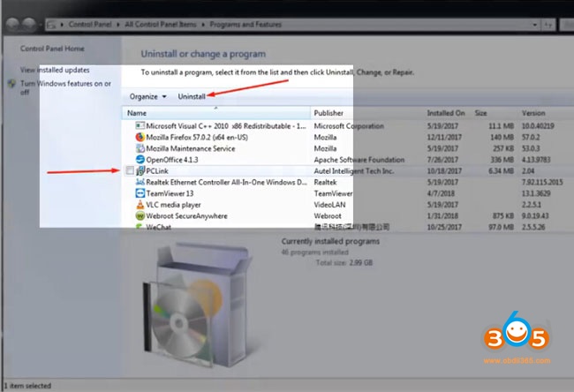The height and width of the screenshot is (392, 574).
Task: Click the 4/7/2018 installed date cell
Action: 441,193
